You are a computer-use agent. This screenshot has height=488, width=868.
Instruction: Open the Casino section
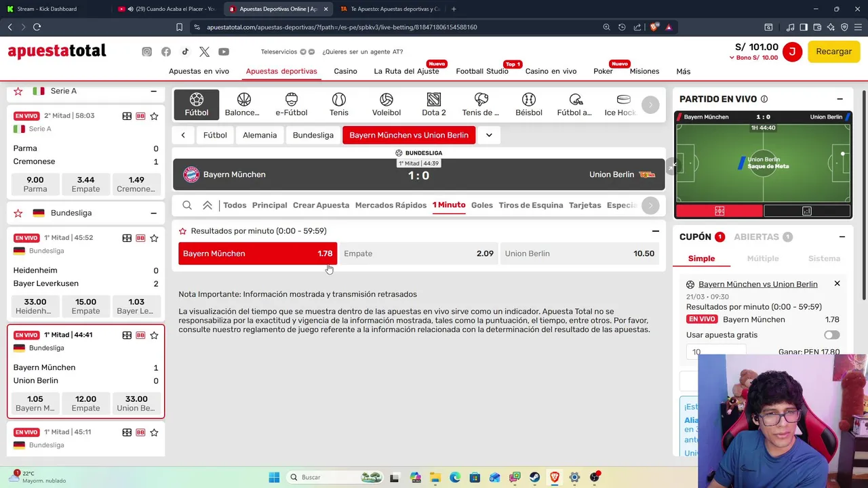click(345, 71)
